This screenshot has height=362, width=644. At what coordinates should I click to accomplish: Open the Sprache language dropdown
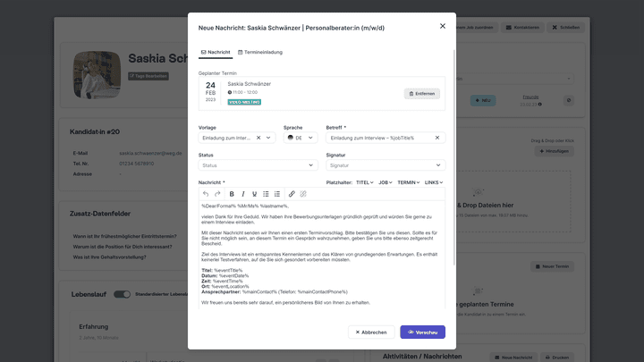tap(300, 138)
